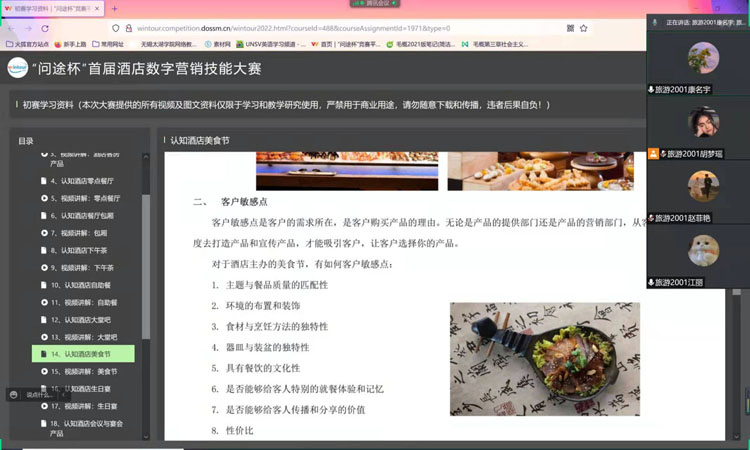Open the 新手上路 bookmark
750x450 pixels.
(70, 44)
